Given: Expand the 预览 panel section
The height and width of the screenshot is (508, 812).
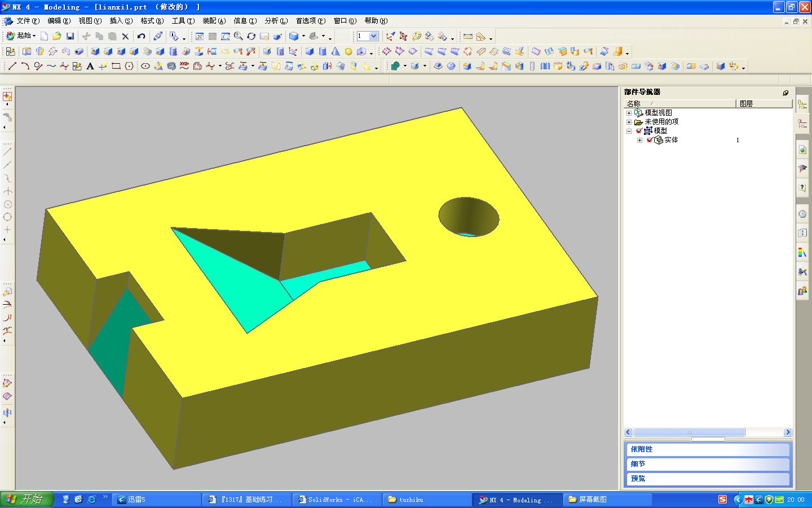Looking at the screenshot, I should [x=708, y=478].
